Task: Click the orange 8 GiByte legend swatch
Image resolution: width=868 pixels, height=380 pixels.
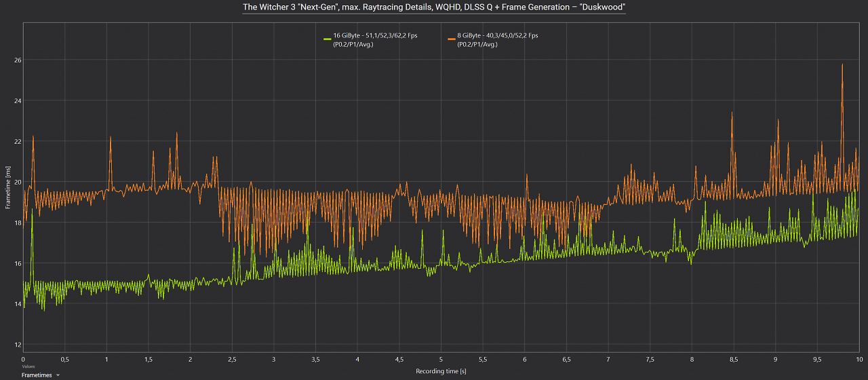Action: 452,39
